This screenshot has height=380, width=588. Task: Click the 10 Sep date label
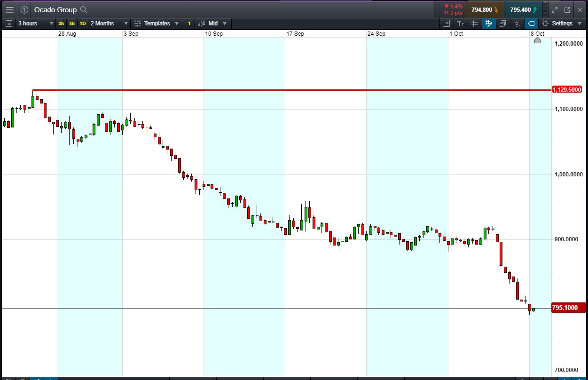(214, 34)
